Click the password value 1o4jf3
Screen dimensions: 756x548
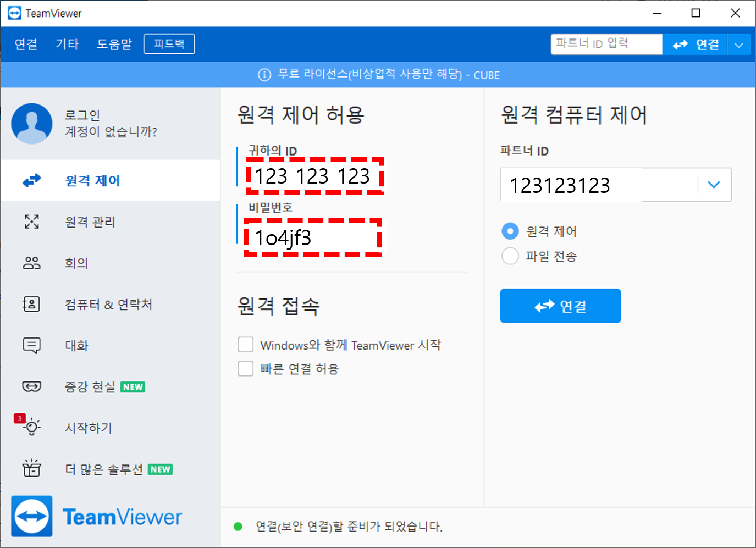pos(283,237)
